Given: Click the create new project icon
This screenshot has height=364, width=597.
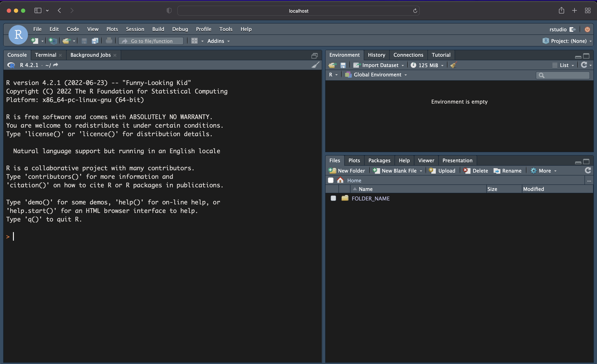Looking at the screenshot, I should 53,41.
